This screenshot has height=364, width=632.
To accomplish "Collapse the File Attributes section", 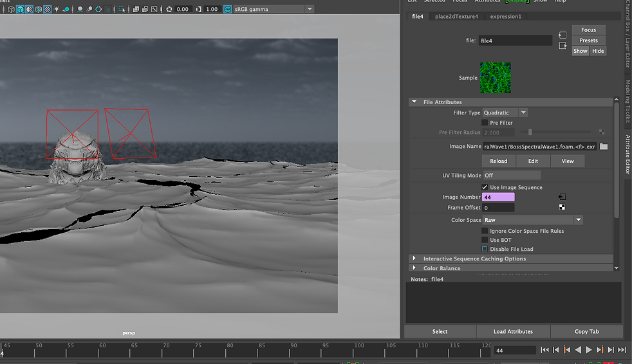I will coord(414,102).
